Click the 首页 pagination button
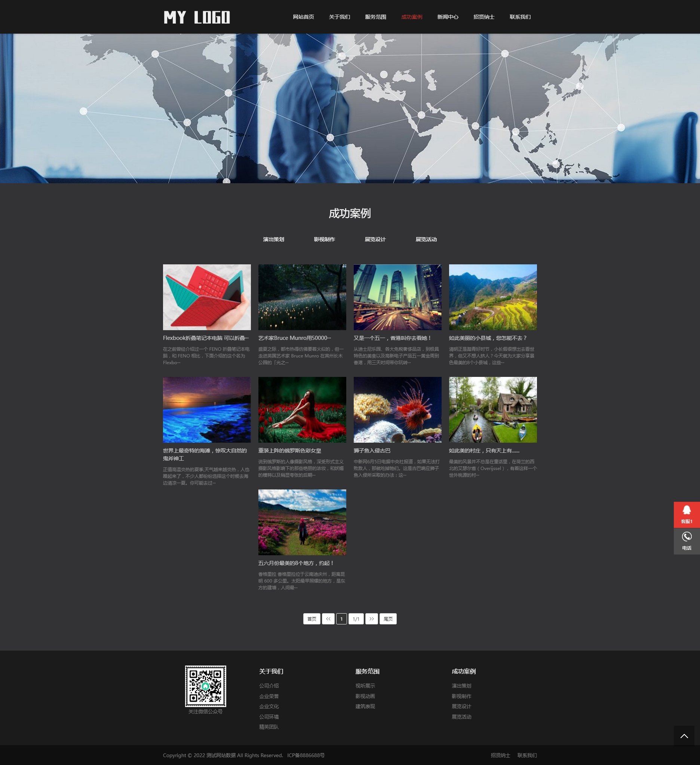 click(311, 619)
